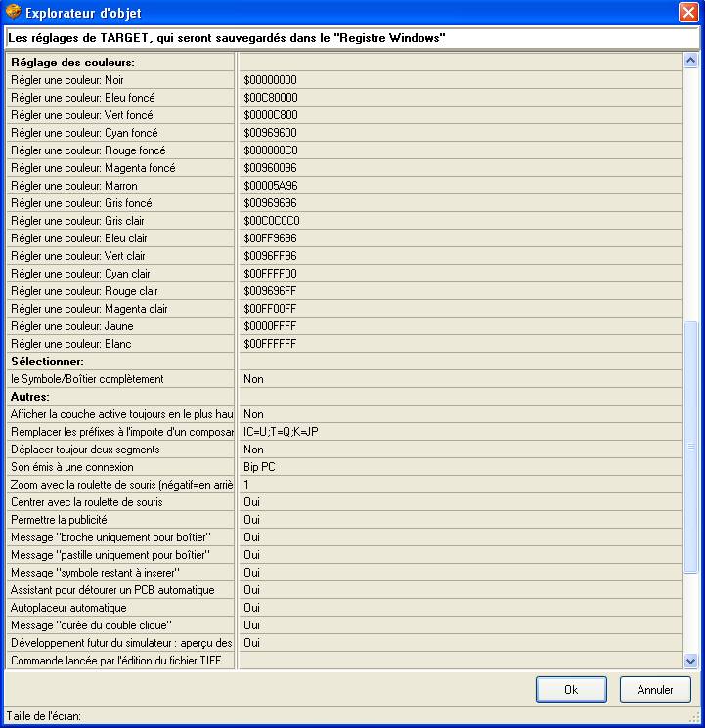The width and height of the screenshot is (705, 728).
Task: Edit the prefix replacement value IC=U;T=Q;K=JP
Action: coord(460,432)
